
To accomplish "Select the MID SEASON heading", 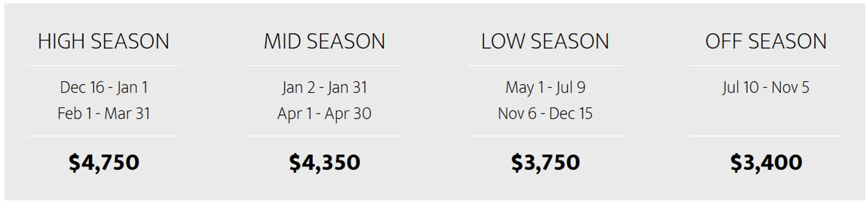I will (x=324, y=41).
